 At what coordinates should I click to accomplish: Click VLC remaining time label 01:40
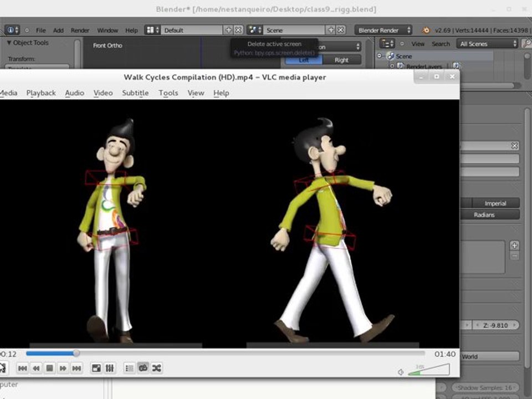point(445,354)
